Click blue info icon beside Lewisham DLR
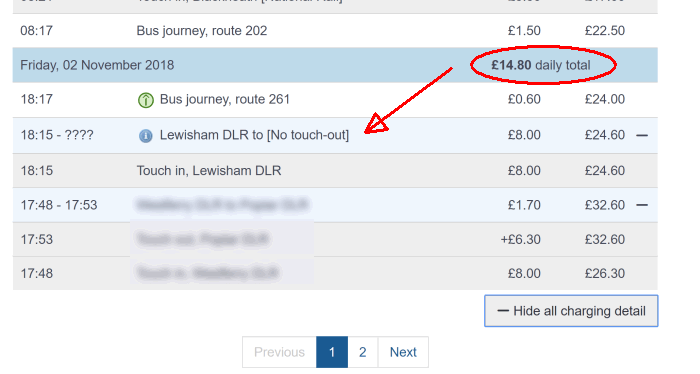Screen dimensions: 700x374 point(146,136)
